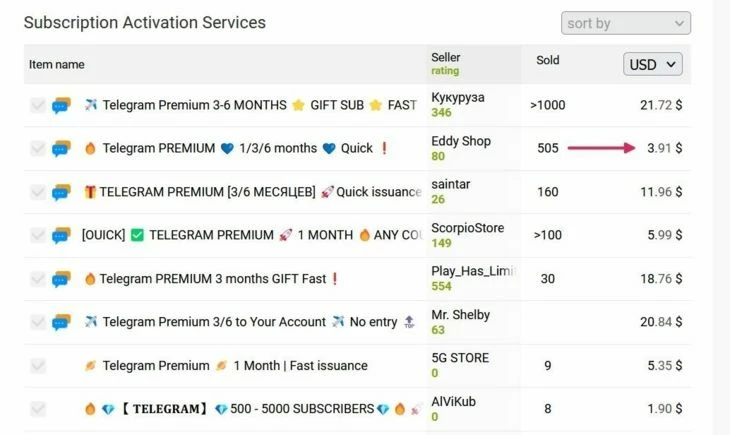The width and height of the screenshot is (730, 435).
Task: Click the Seller rating column header
Action: pos(446,64)
